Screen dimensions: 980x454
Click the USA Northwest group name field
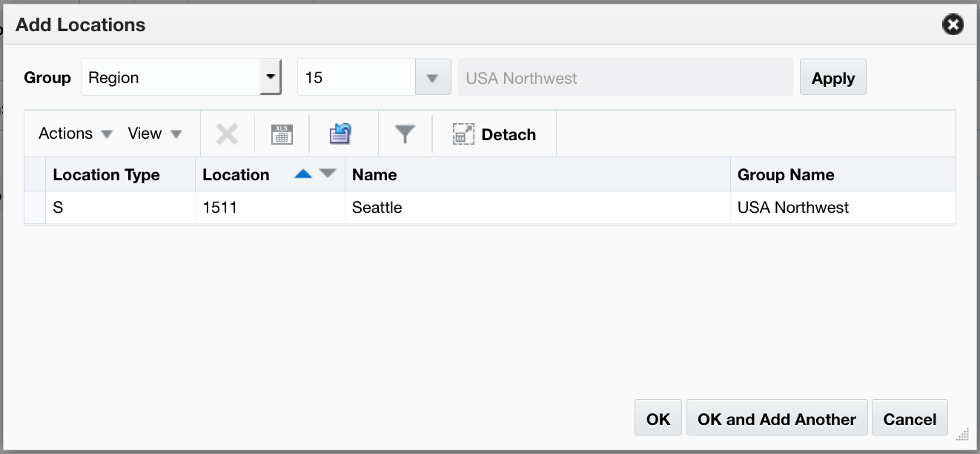625,76
